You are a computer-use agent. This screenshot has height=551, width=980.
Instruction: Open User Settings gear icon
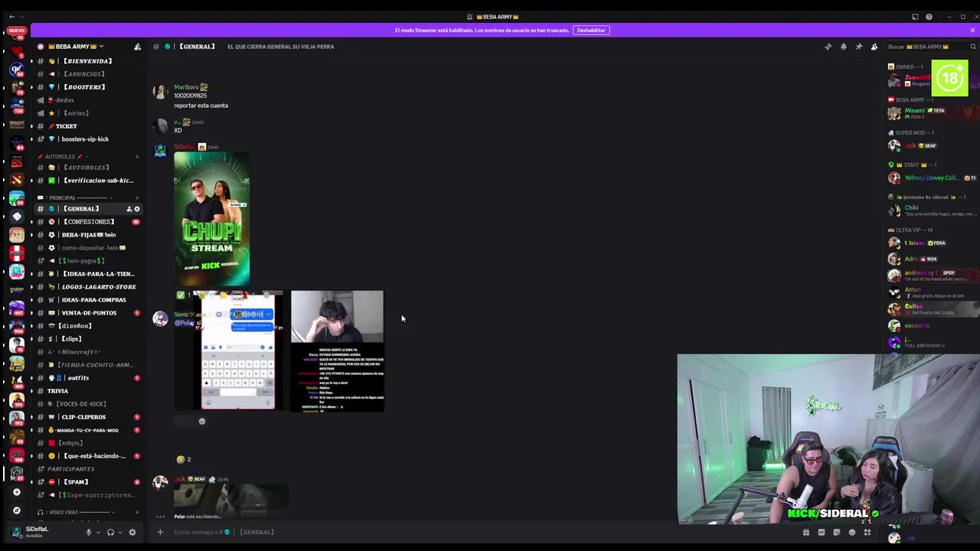point(132,532)
